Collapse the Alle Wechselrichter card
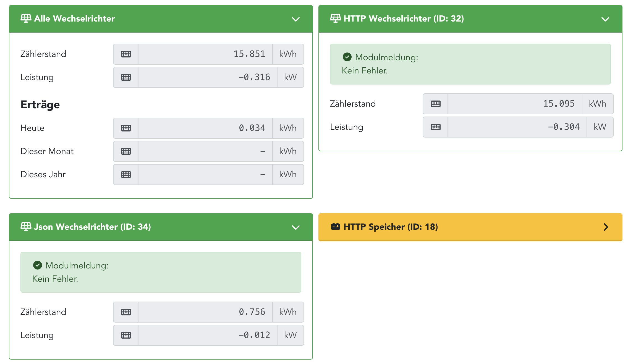This screenshot has width=628, height=364. click(x=296, y=19)
